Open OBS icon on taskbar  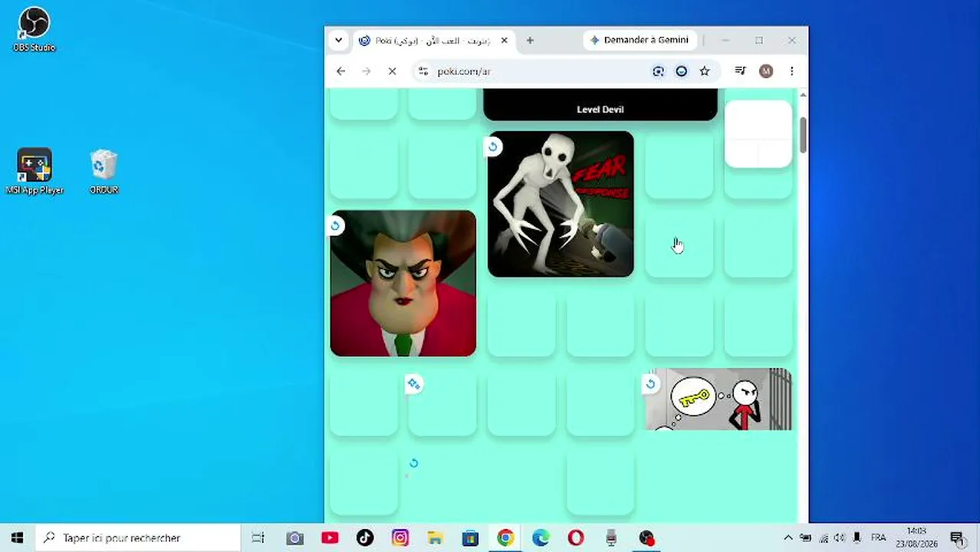(x=646, y=537)
